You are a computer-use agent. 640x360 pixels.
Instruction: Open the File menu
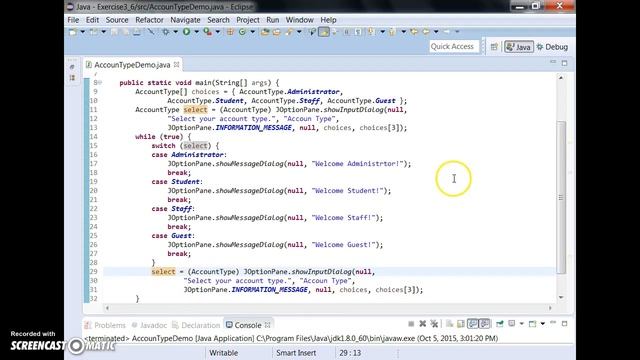click(73, 20)
